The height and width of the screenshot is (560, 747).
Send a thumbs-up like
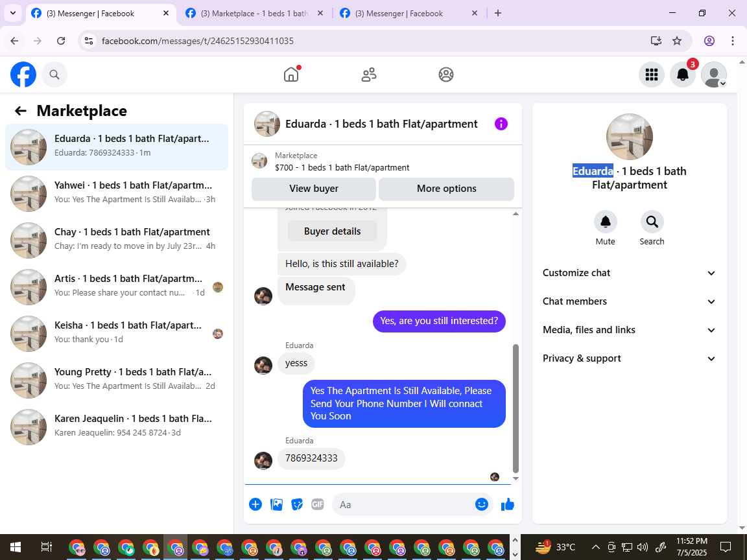click(x=508, y=504)
